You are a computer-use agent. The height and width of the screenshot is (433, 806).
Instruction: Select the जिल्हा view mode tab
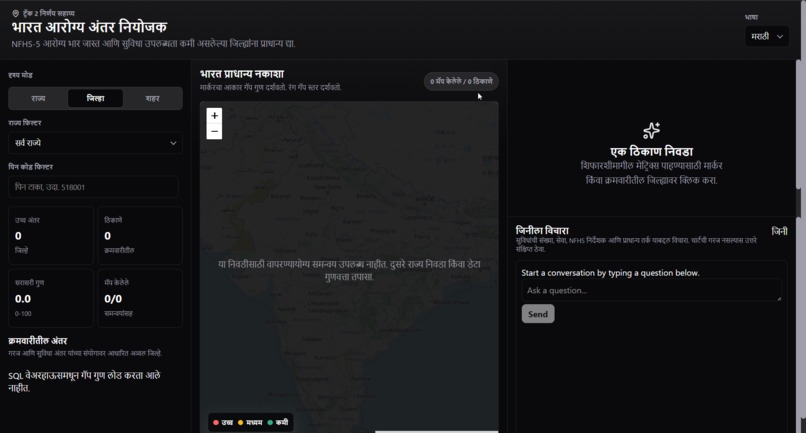(x=96, y=98)
